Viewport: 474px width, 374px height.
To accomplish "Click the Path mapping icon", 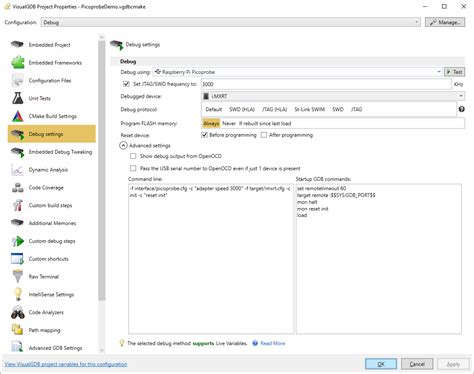I will (17, 330).
